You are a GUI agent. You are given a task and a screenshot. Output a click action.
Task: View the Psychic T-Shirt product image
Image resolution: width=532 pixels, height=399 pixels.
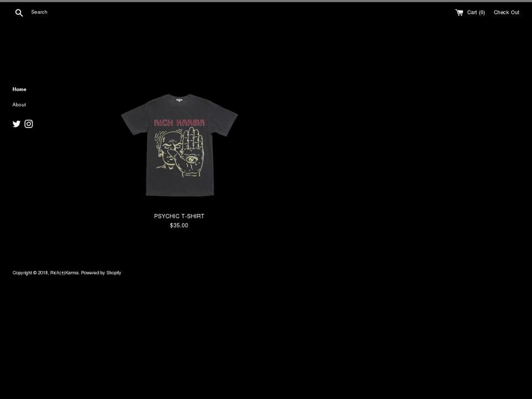(179, 145)
